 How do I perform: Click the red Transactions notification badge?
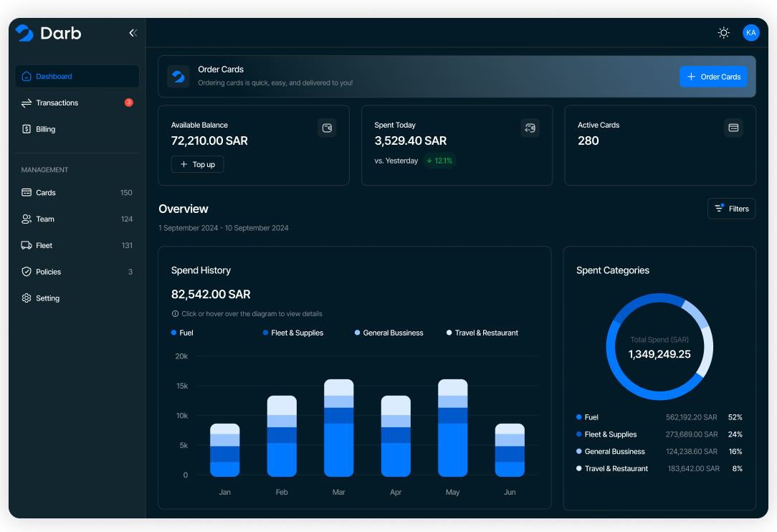tap(129, 103)
